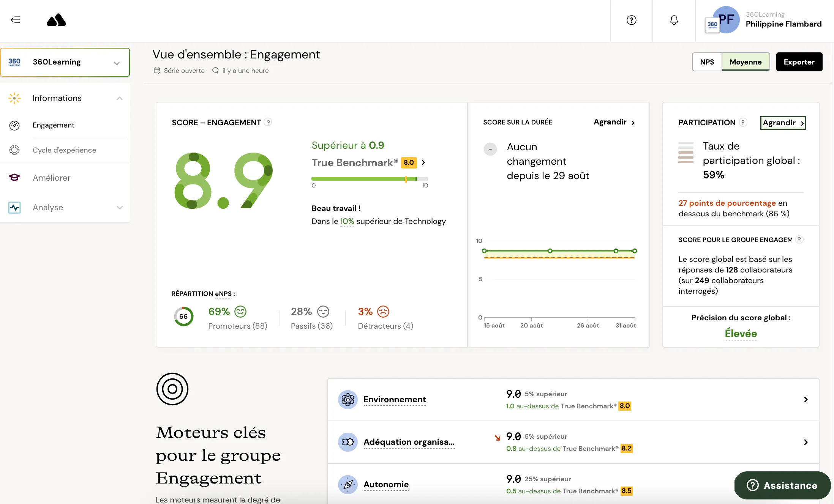834x504 pixels.
Task: Click the Exporter button
Action: click(x=799, y=62)
